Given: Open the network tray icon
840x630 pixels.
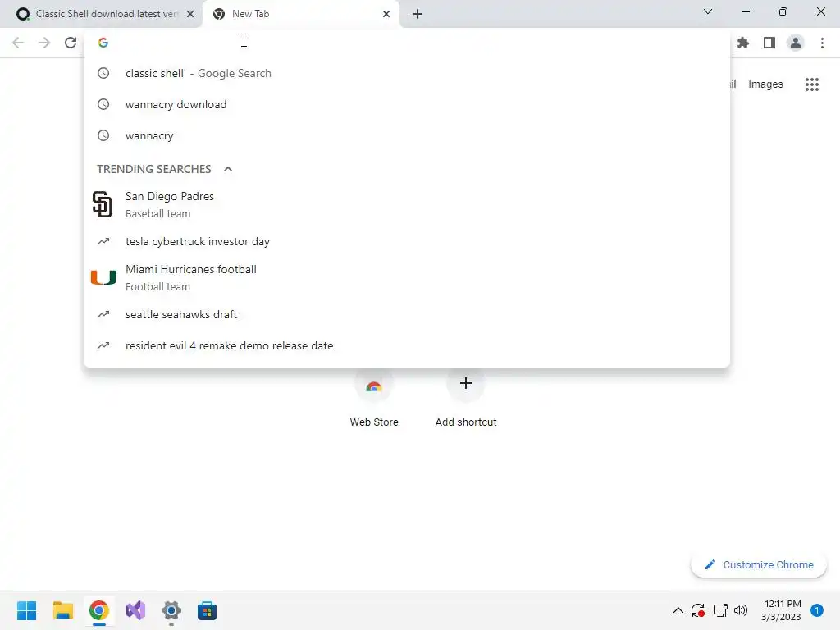Looking at the screenshot, I should click(x=720, y=610).
